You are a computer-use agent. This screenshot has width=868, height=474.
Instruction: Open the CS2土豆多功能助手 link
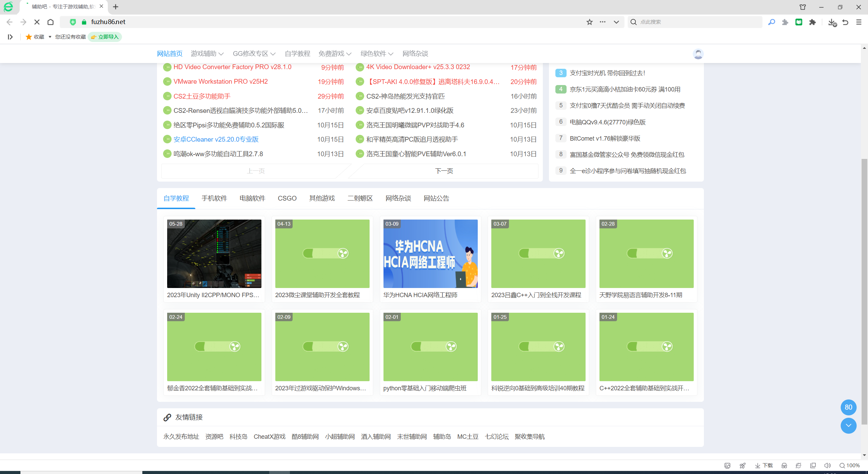[x=202, y=96]
